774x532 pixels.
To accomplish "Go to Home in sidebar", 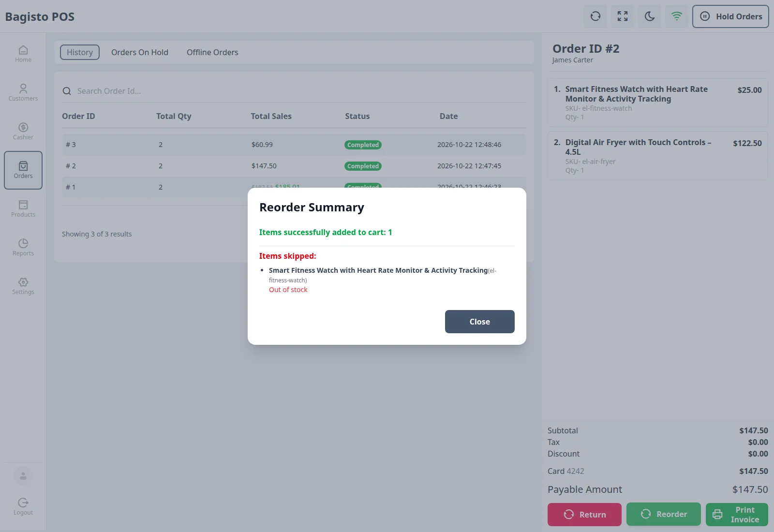I will coord(23,54).
